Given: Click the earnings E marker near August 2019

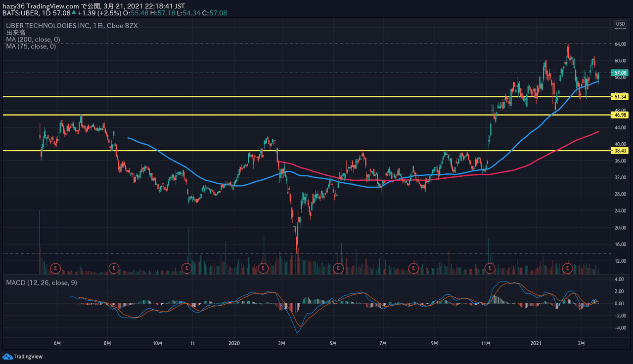Looking at the screenshot, I should 114,268.
